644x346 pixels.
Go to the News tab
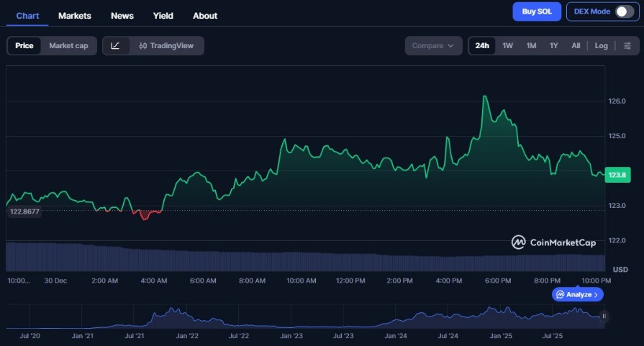[x=122, y=16]
